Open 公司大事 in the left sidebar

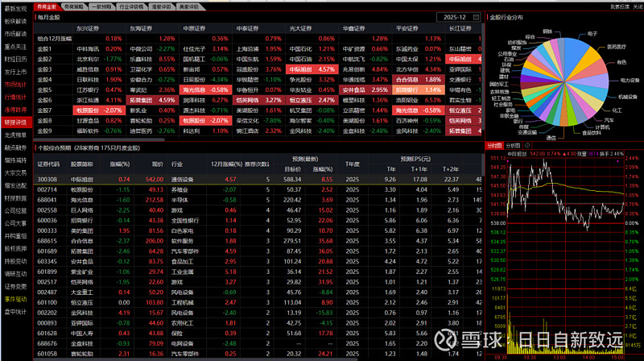[x=15, y=224]
